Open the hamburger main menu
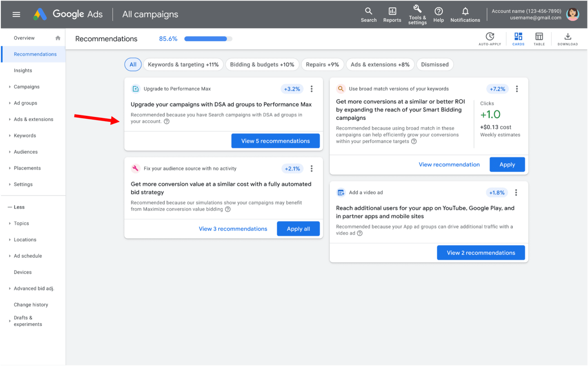This screenshot has width=588, height=366. click(16, 14)
